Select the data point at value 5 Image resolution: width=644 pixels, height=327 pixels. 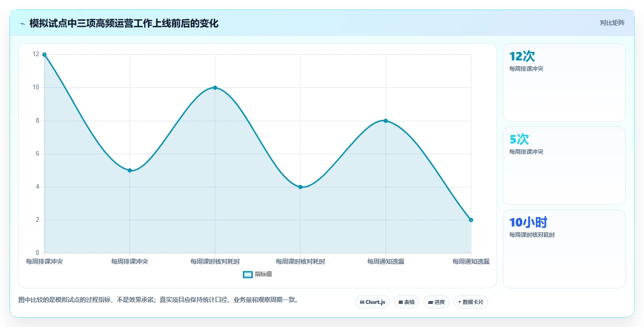129,170
